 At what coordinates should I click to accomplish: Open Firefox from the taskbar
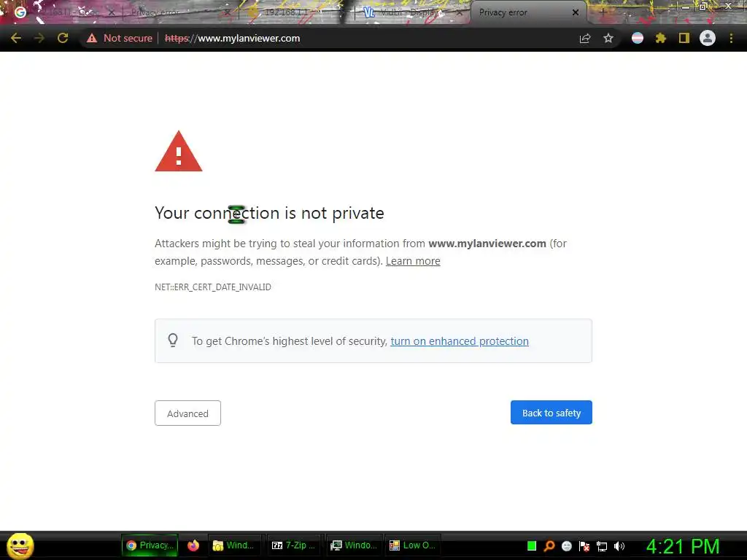point(193,545)
